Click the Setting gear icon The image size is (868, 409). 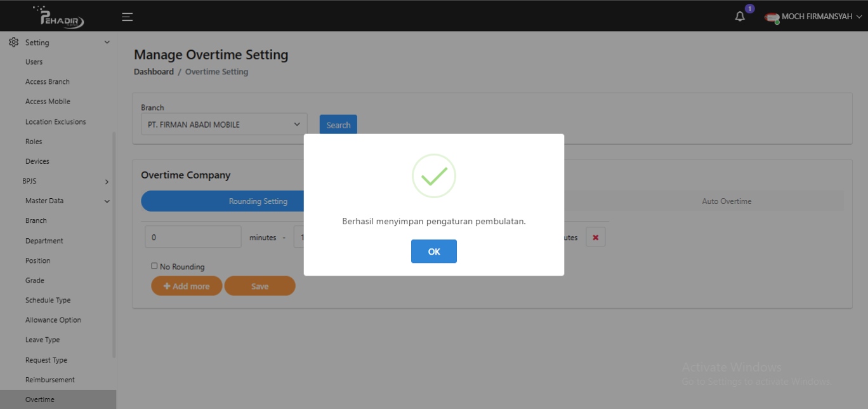coord(13,43)
